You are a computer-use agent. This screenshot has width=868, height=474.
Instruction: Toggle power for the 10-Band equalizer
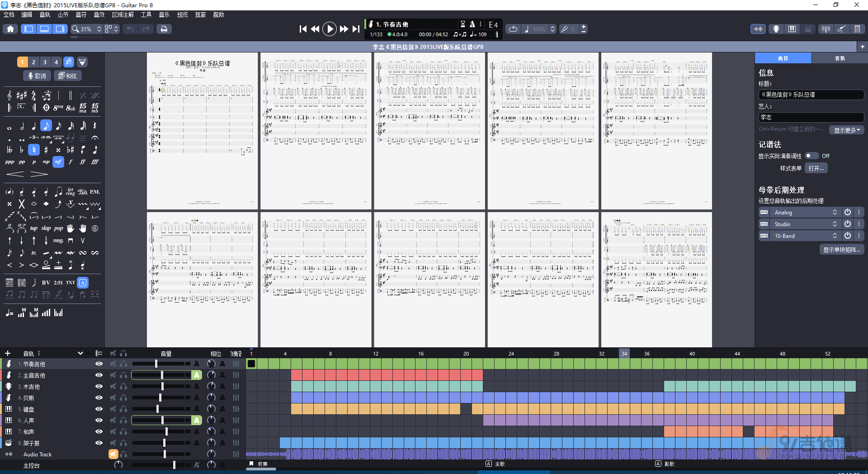tap(848, 236)
